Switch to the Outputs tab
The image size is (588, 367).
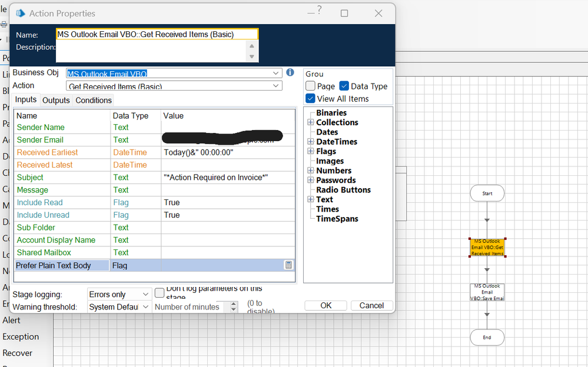56,101
